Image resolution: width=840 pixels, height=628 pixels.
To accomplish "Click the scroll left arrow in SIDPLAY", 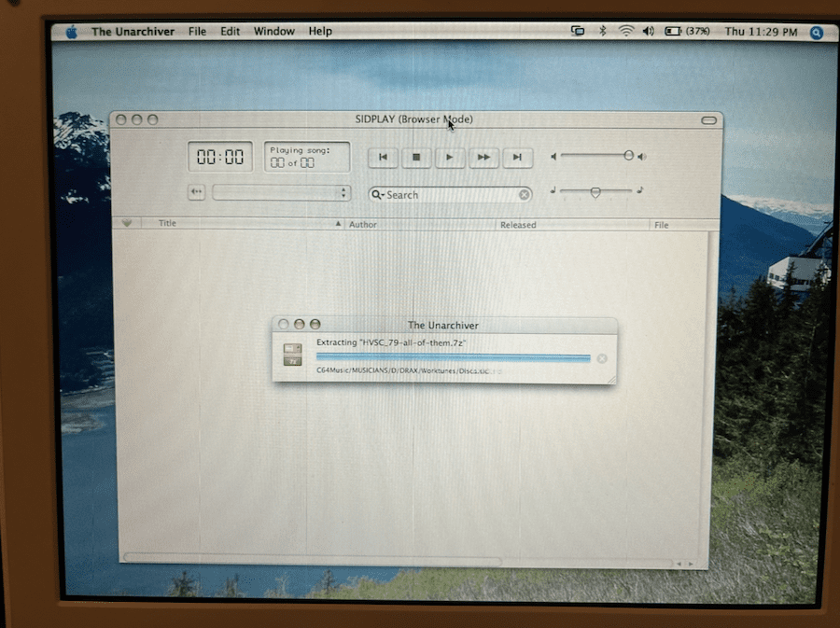I will pyautogui.click(x=679, y=564).
